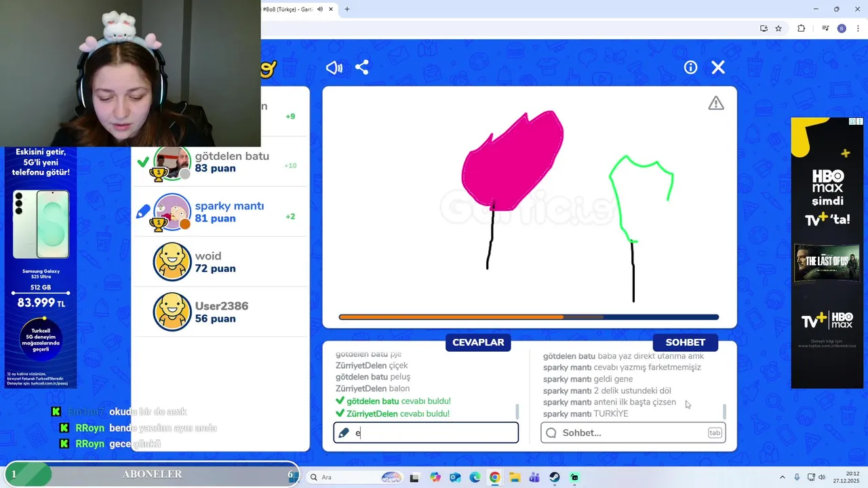Open a new browser tab

[347, 9]
